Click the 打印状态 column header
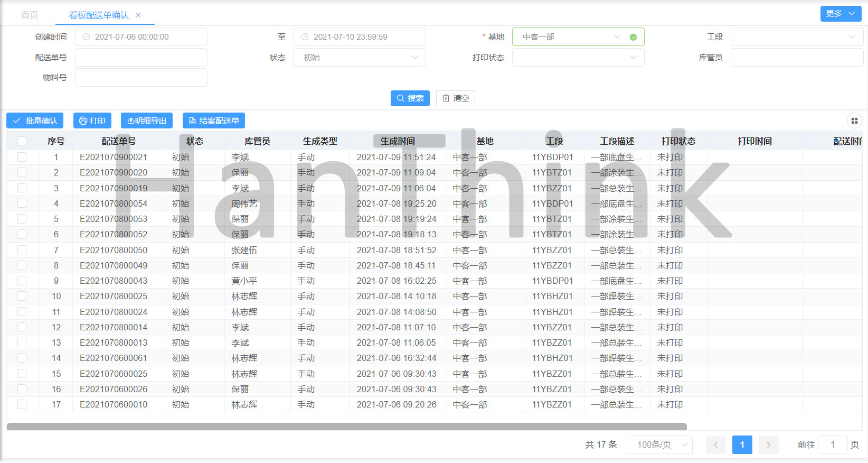The width and height of the screenshot is (868, 463). 678,141
